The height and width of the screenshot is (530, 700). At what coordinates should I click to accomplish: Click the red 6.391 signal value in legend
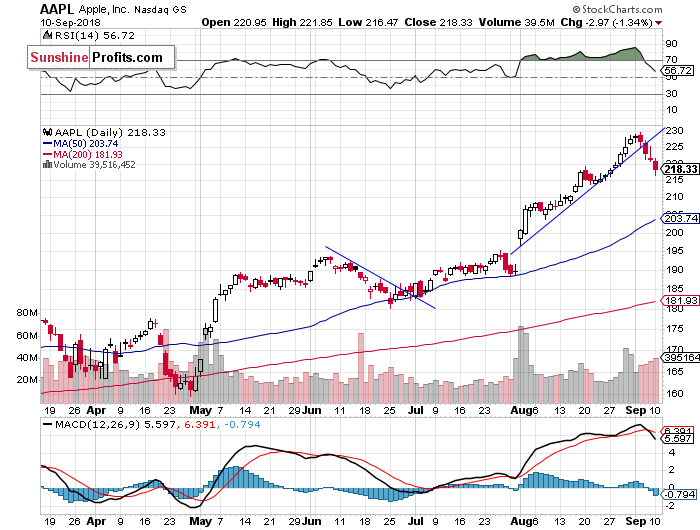[200, 424]
